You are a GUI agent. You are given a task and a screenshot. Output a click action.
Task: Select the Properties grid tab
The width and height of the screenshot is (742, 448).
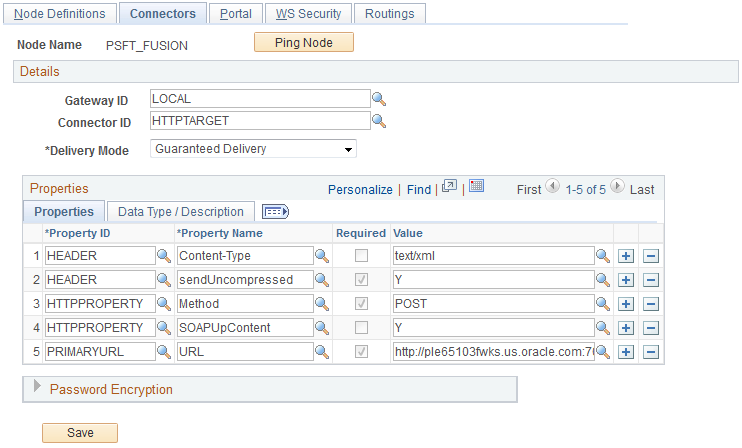pyautogui.click(x=64, y=211)
